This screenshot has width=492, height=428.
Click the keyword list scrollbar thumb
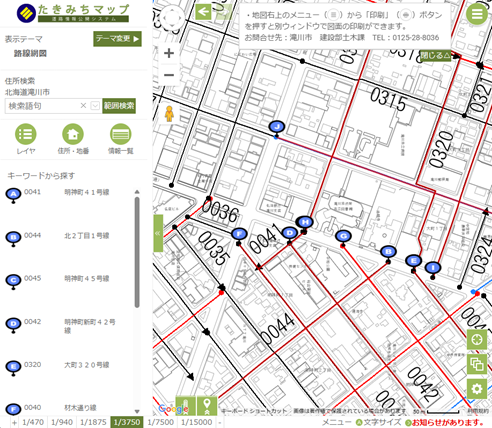click(x=137, y=252)
